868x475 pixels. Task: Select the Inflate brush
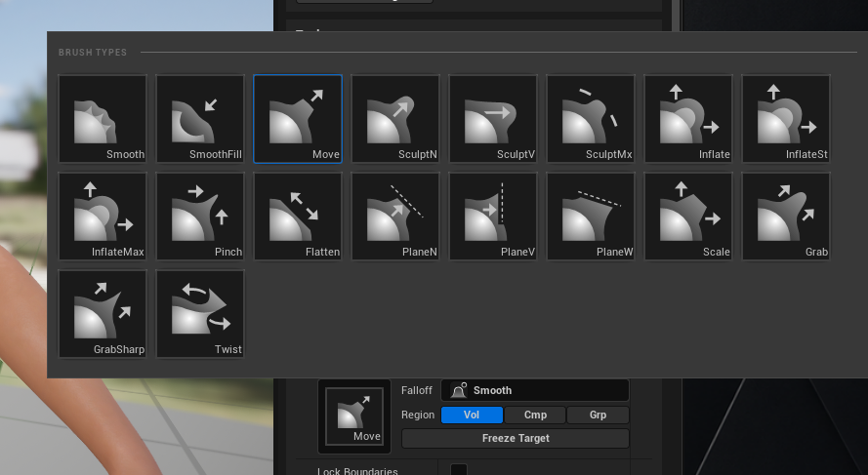coord(688,119)
